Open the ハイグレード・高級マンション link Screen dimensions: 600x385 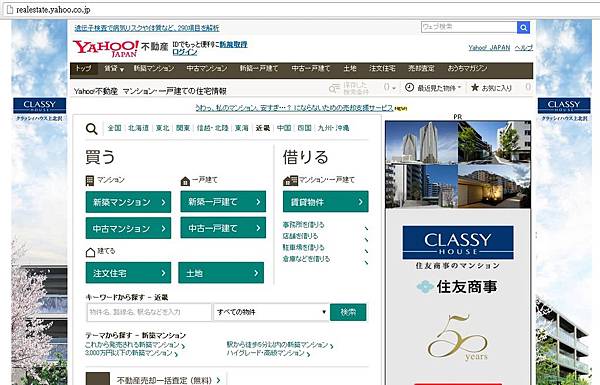tap(266, 353)
